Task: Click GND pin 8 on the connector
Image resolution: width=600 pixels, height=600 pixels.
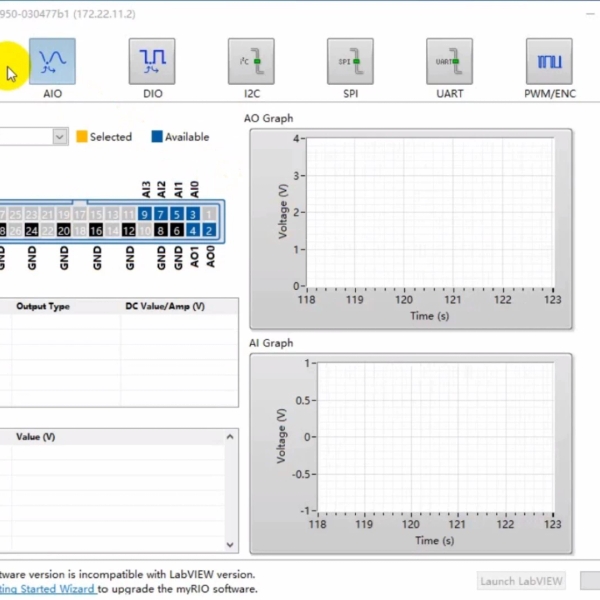Action: click(x=161, y=230)
